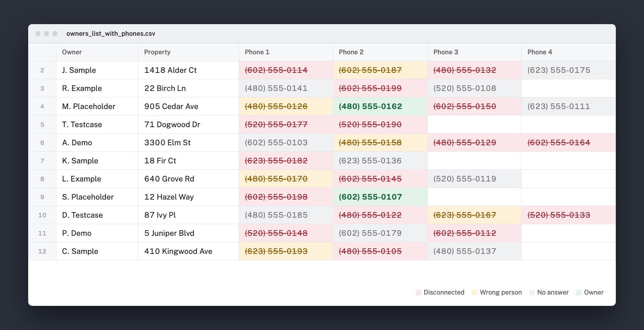The image size is (644, 330).
Task: Click no-answer number (480) 555-0141
Action: tap(286, 88)
